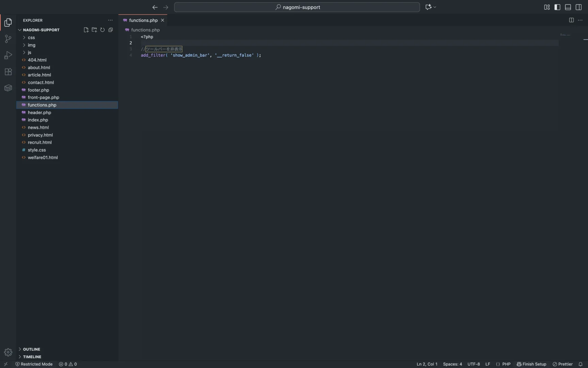
Task: Open header.php from the file tree
Action: click(39, 112)
